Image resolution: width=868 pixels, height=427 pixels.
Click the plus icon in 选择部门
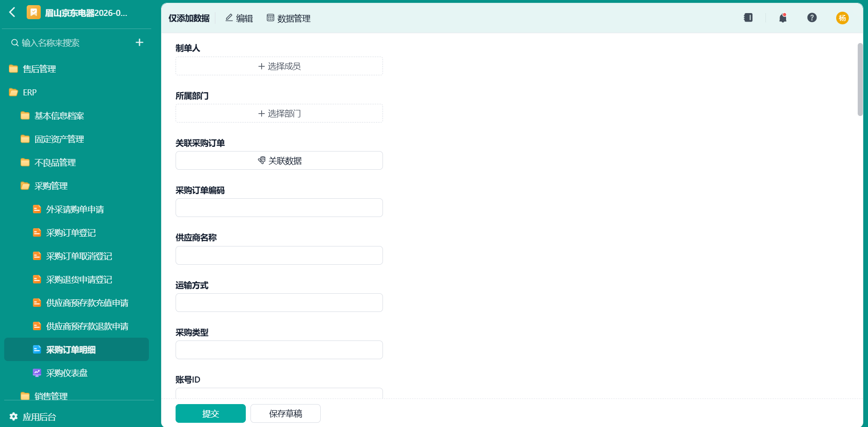tap(262, 114)
